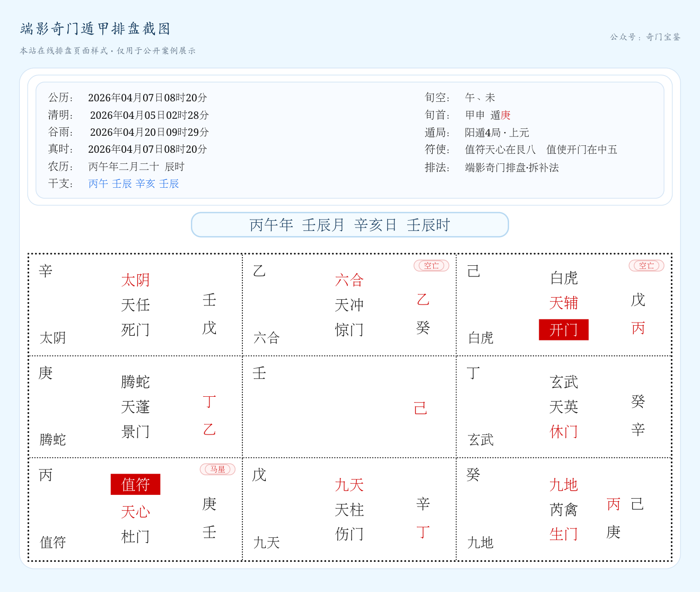Click the red 乙 beside 天冲

coord(423,300)
